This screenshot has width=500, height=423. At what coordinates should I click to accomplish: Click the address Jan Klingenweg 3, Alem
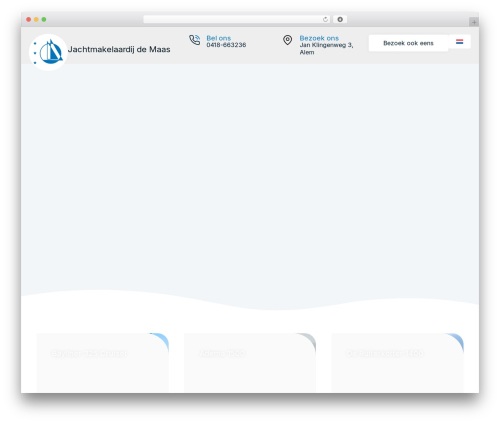pos(326,49)
